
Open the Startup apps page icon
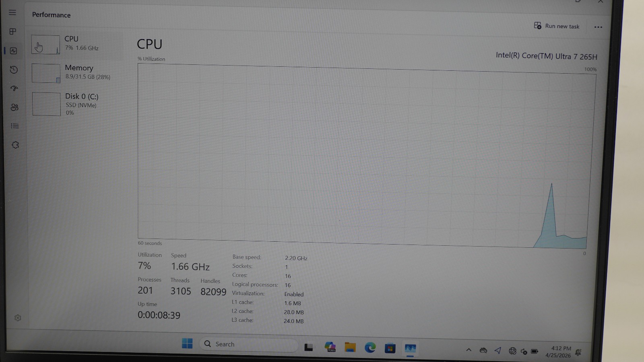coord(14,88)
